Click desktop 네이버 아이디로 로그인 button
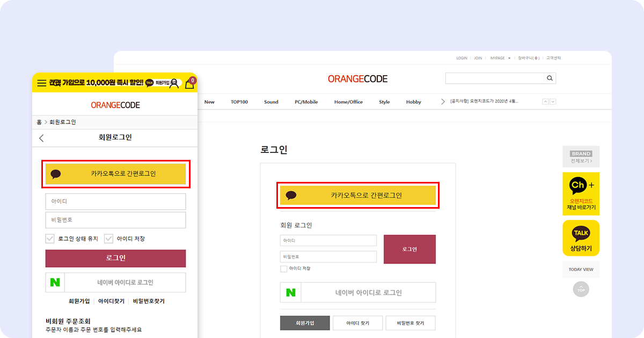644x338 pixels. point(358,292)
